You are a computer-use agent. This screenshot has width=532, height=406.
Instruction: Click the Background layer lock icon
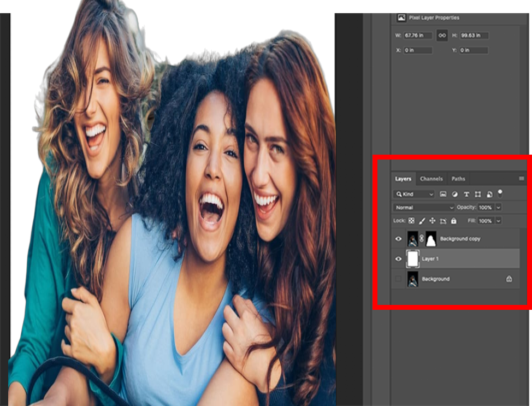click(509, 279)
